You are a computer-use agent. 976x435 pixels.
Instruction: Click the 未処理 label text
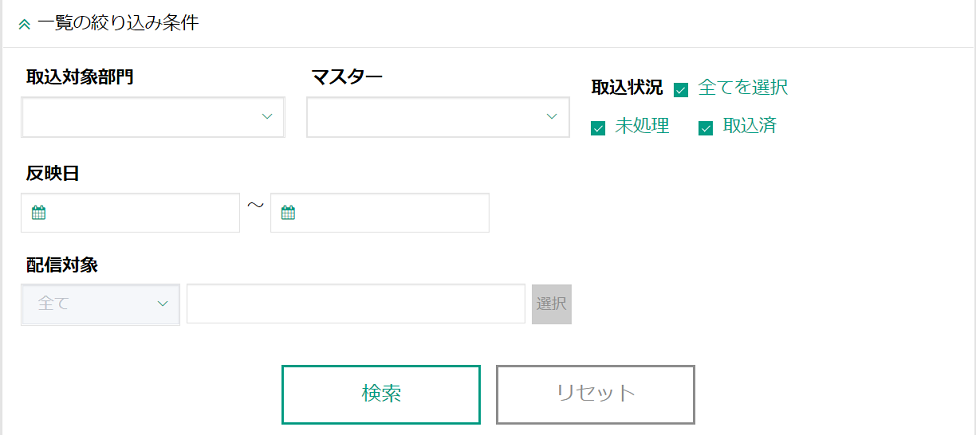642,126
